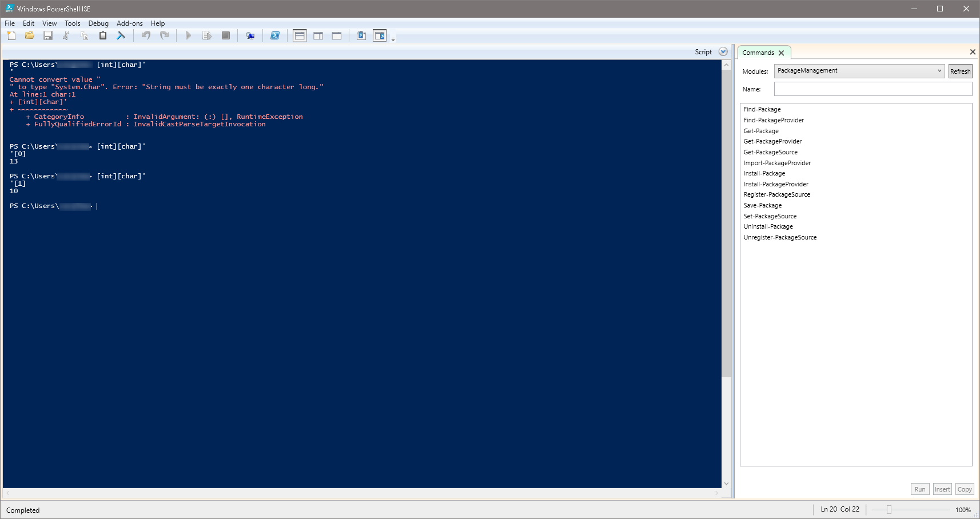Click the Show Script Pane Right icon
980x519 pixels.
[x=318, y=35]
